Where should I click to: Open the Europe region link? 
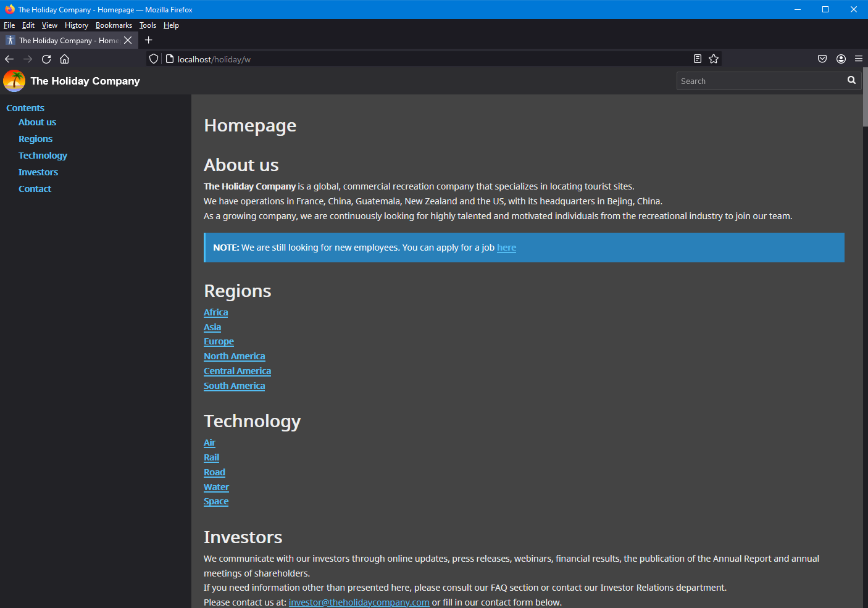point(219,341)
